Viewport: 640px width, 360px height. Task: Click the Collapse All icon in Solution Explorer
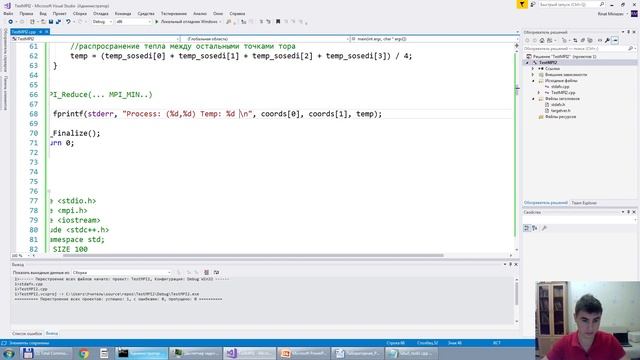coord(582,40)
